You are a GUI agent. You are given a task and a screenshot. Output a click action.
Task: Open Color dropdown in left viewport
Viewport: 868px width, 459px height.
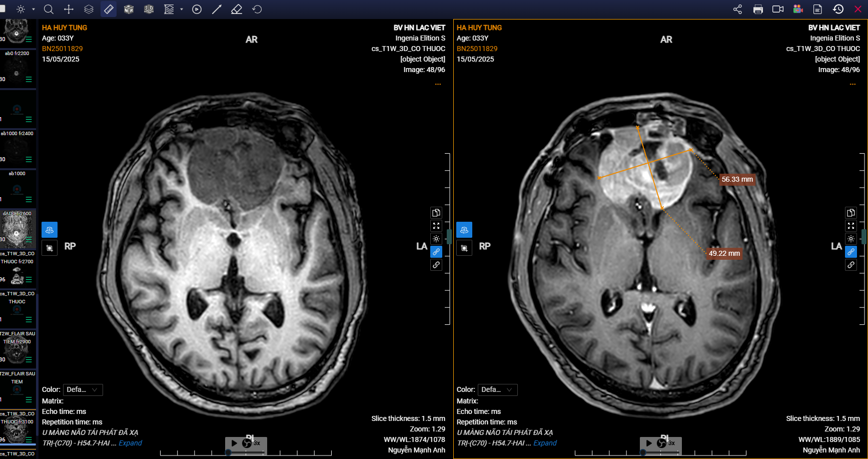pos(83,390)
